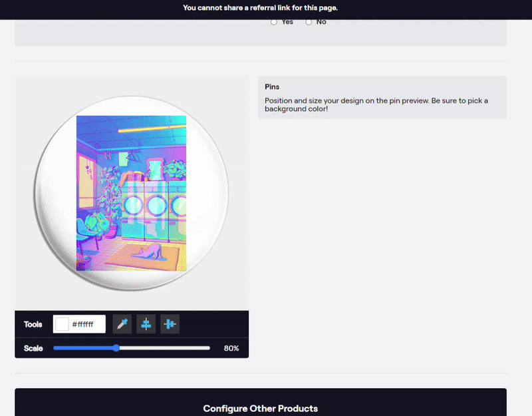Select the eyedropper color picker tool

[122, 324]
